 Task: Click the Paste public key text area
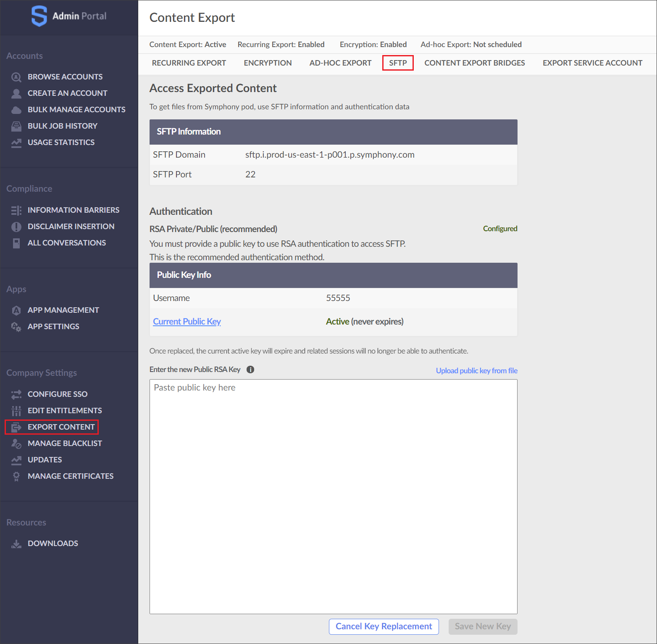click(x=334, y=497)
